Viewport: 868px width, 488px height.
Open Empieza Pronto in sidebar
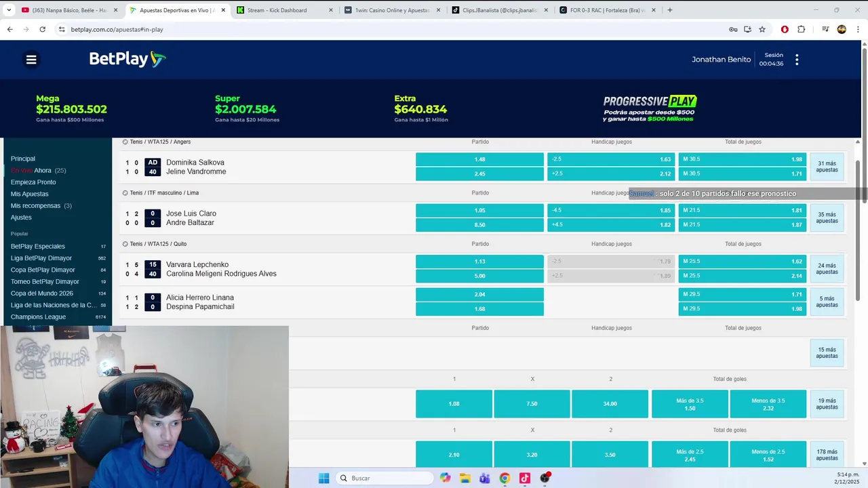coord(33,182)
